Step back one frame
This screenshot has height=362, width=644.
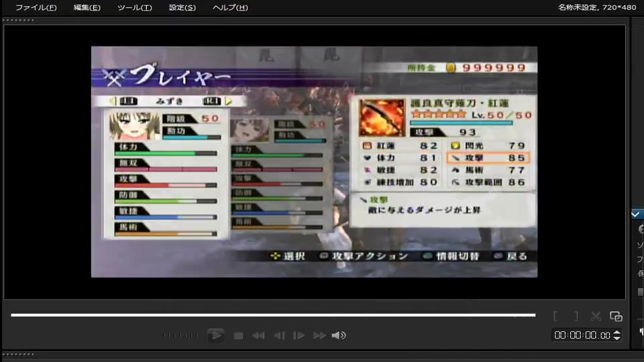[279, 336]
